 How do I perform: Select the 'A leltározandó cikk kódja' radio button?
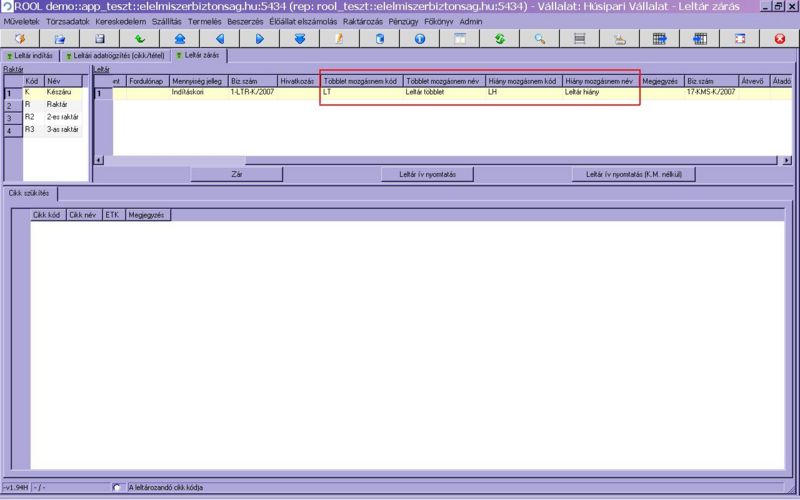119,488
